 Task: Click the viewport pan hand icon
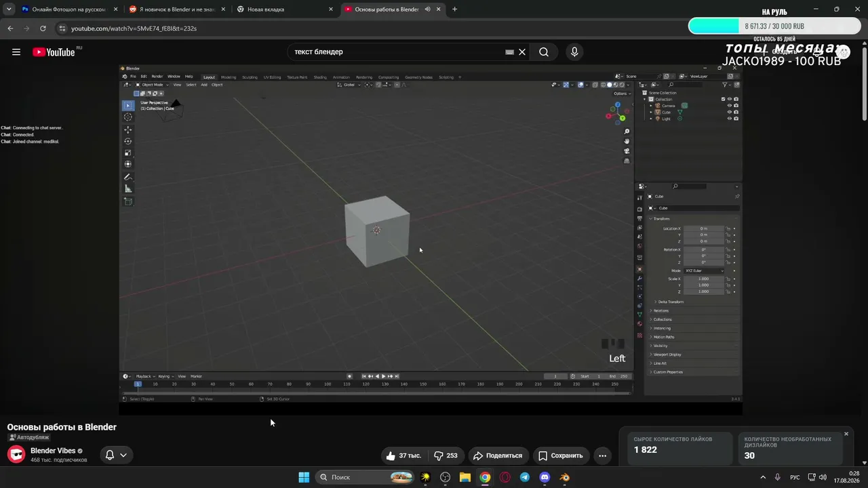pyautogui.click(x=627, y=141)
